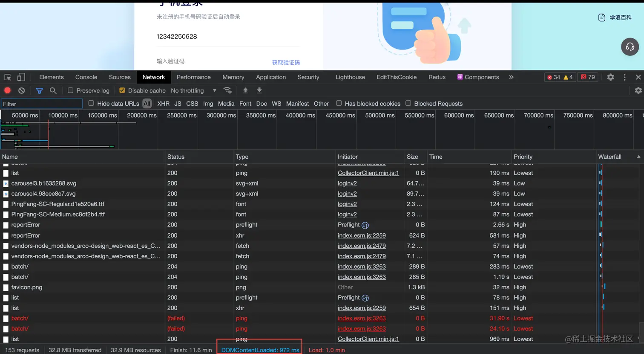
Task: Activate the inspect element picker icon
Action: pos(8,77)
